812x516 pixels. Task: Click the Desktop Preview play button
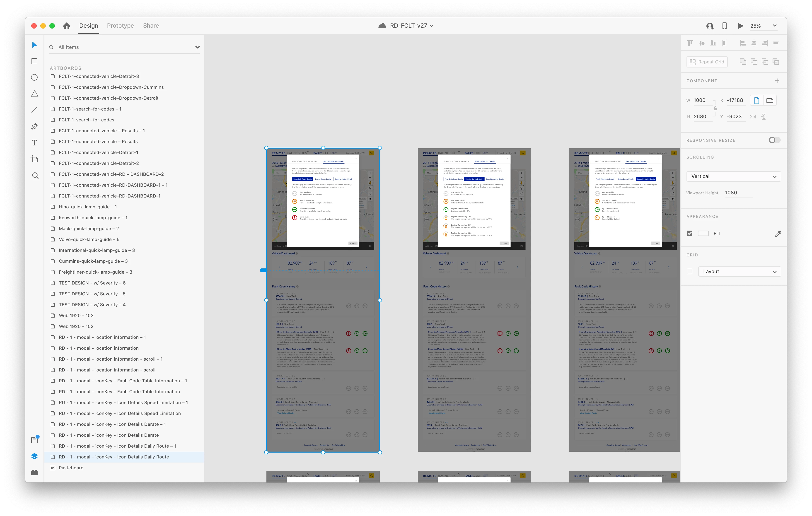[x=740, y=26]
